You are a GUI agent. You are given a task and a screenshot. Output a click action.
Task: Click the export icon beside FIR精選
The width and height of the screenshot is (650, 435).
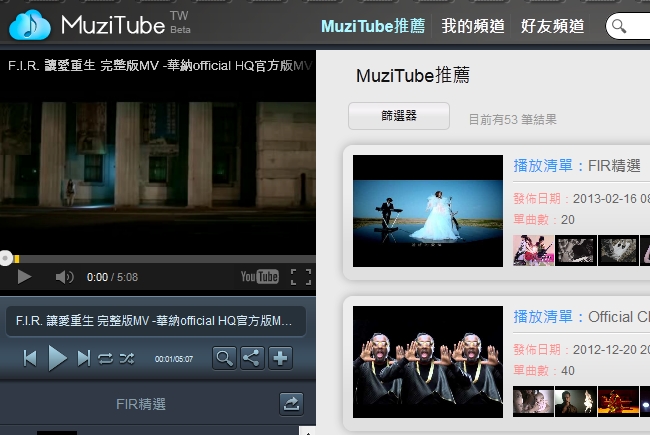click(291, 404)
